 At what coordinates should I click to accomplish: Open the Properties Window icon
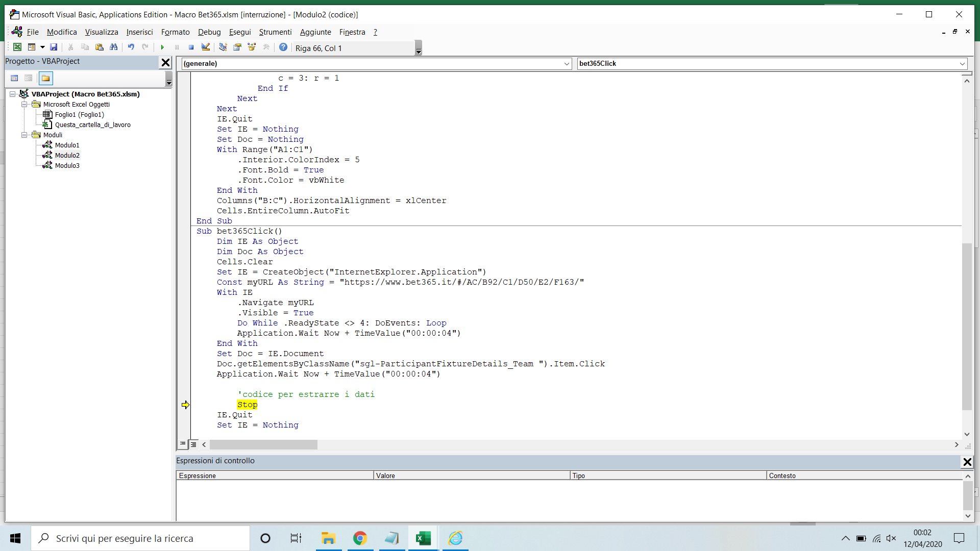[237, 47]
